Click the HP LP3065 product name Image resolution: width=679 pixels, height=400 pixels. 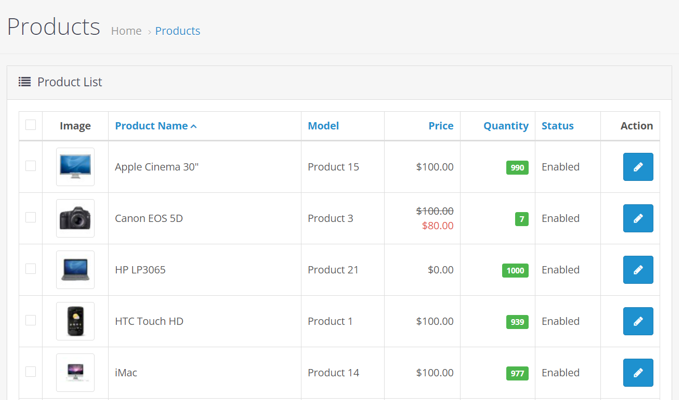(x=140, y=270)
